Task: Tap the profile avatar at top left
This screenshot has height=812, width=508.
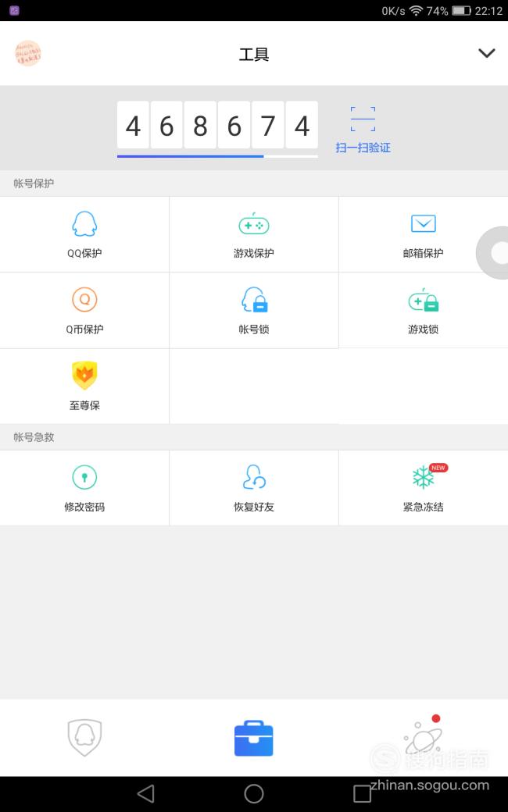Action: pyautogui.click(x=27, y=53)
